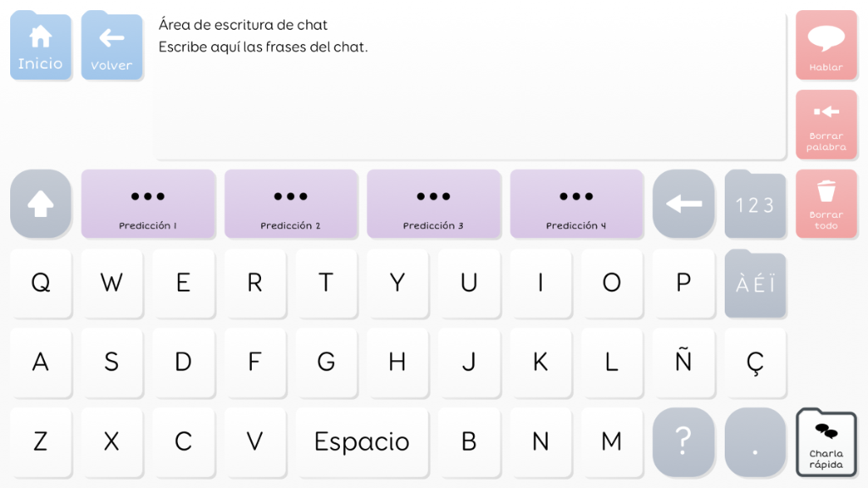Select Predicción 1 suggestion
This screenshot has height=488, width=868.
148,204
